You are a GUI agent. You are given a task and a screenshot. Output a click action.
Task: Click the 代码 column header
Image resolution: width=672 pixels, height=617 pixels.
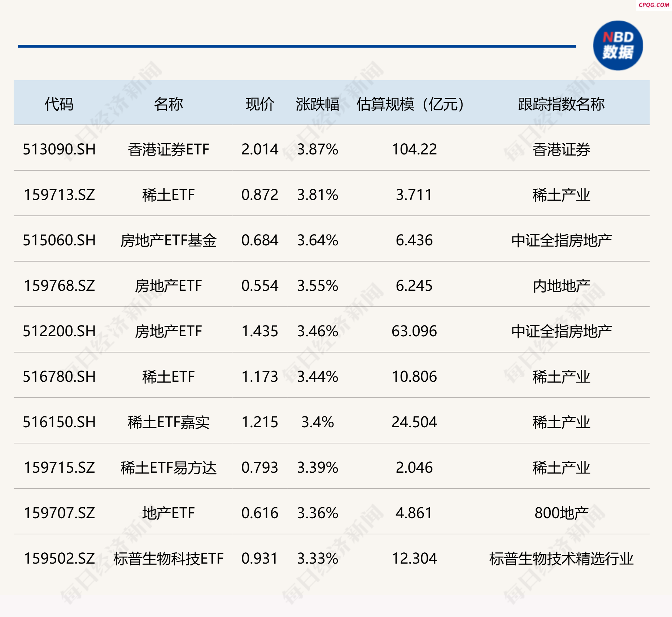(x=59, y=104)
